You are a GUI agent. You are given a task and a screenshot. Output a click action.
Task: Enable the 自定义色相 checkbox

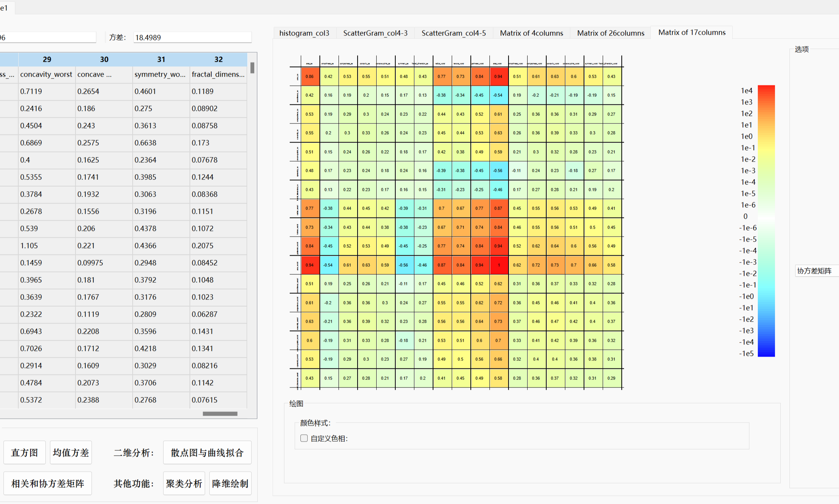click(304, 438)
